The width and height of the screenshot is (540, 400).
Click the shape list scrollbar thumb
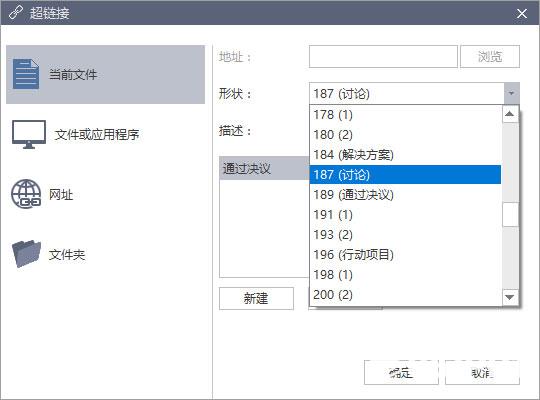tap(510, 214)
